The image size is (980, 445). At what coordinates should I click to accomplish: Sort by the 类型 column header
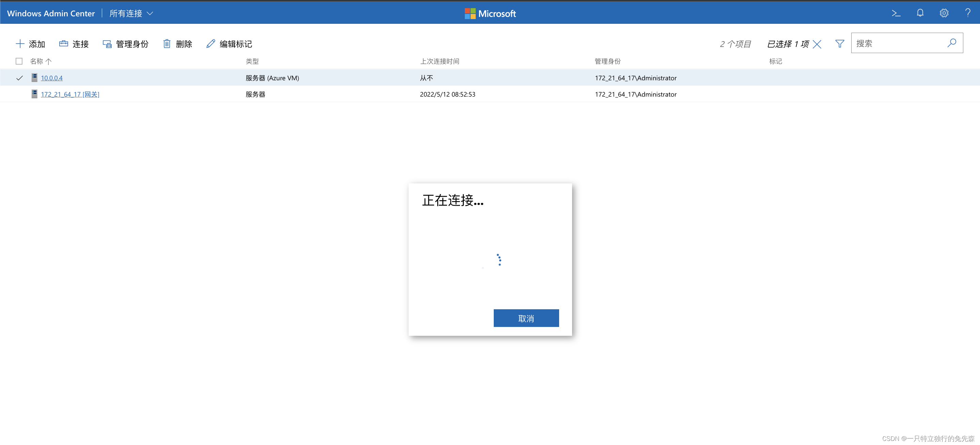coord(252,61)
